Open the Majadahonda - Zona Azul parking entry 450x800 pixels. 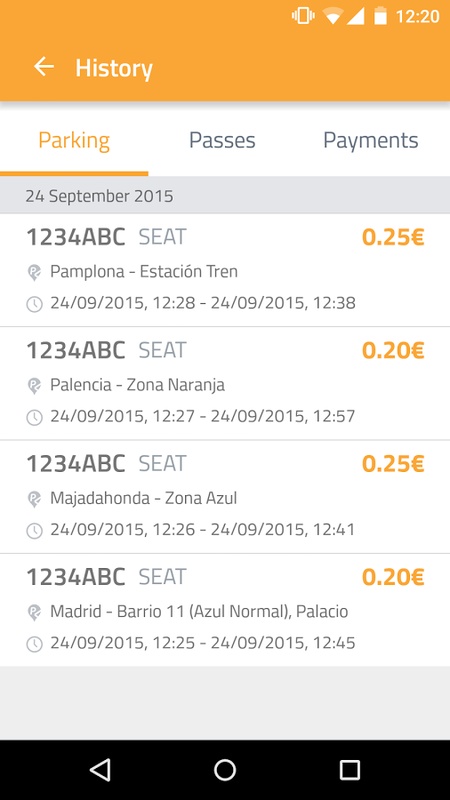coord(225,496)
